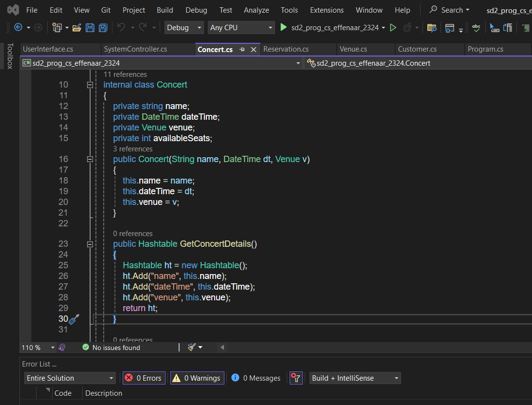532x405 pixels.
Task: Open the Build menu
Action: tap(165, 10)
